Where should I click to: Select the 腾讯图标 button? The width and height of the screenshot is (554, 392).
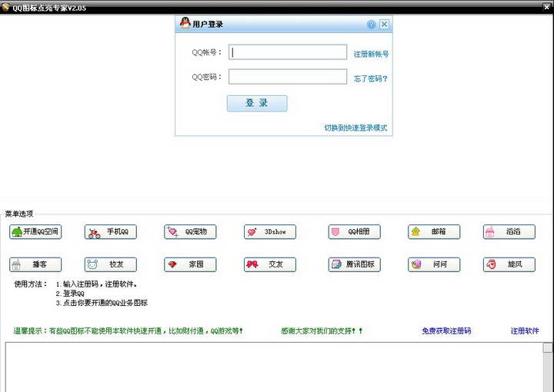click(x=355, y=264)
